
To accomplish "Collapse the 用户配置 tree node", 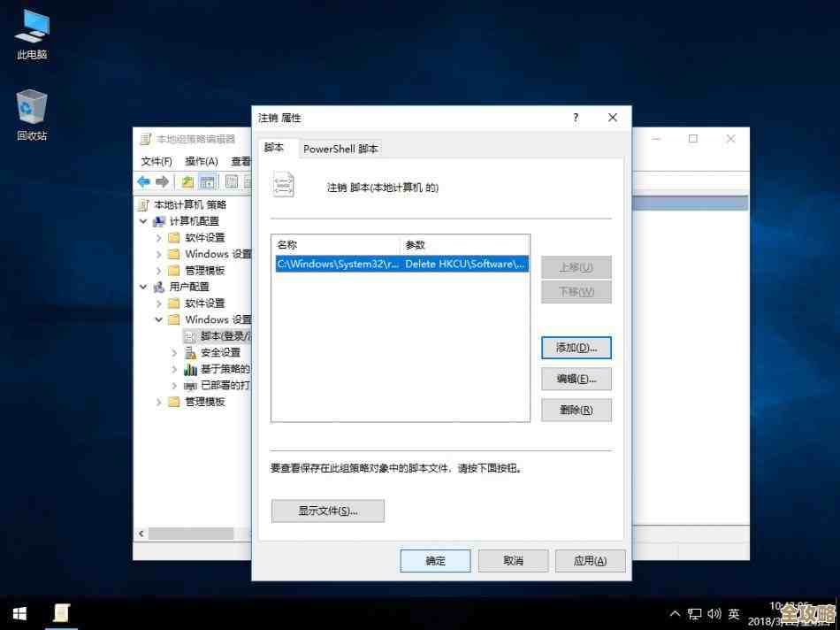I will pos(141,287).
